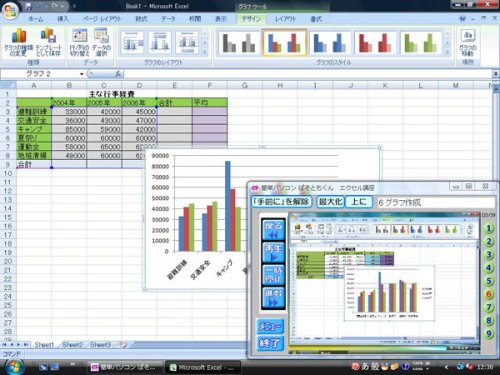Image resolution: width=500 pixels, height=375 pixels.
Task: Select the red chart style swatch
Action: (375, 43)
